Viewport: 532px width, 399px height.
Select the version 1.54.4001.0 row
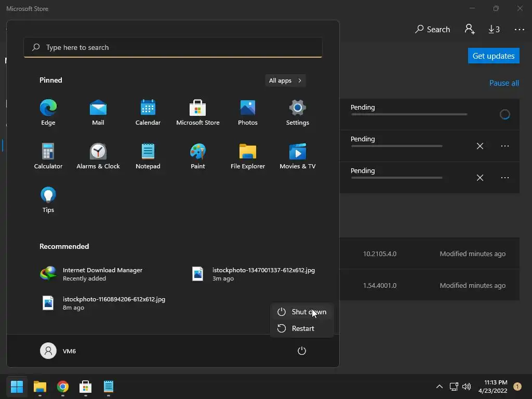[430, 285]
